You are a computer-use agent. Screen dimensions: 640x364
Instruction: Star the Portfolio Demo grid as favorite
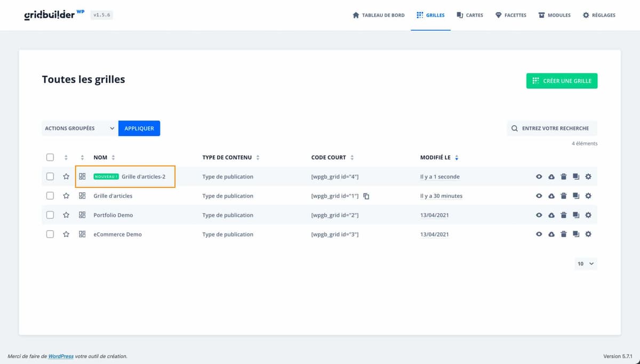click(x=66, y=215)
